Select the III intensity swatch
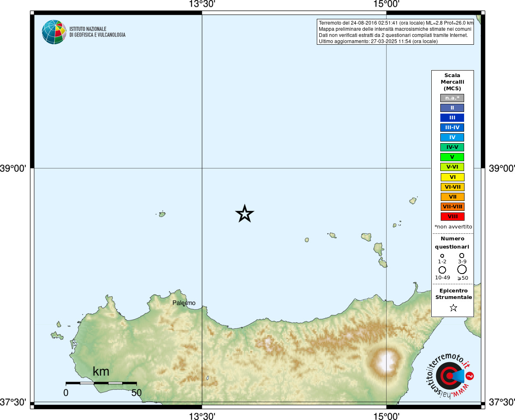Image resolution: width=515 pixels, height=420 pixels. click(x=452, y=118)
